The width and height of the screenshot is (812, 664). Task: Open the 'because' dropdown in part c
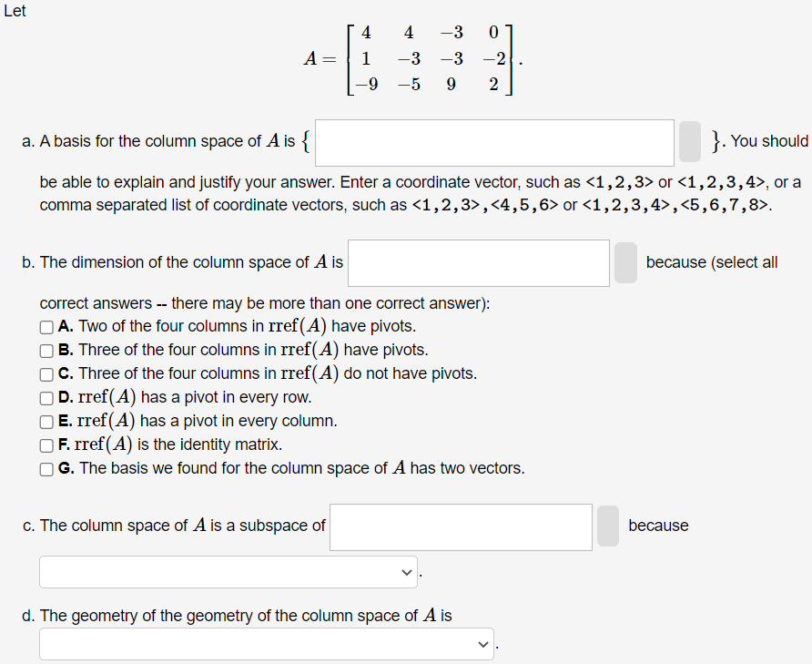(x=228, y=571)
